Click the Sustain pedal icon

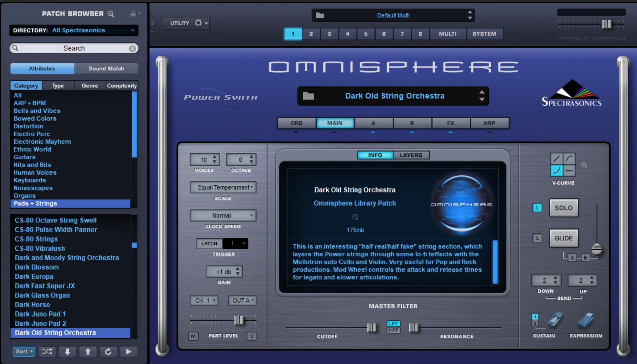(555, 320)
